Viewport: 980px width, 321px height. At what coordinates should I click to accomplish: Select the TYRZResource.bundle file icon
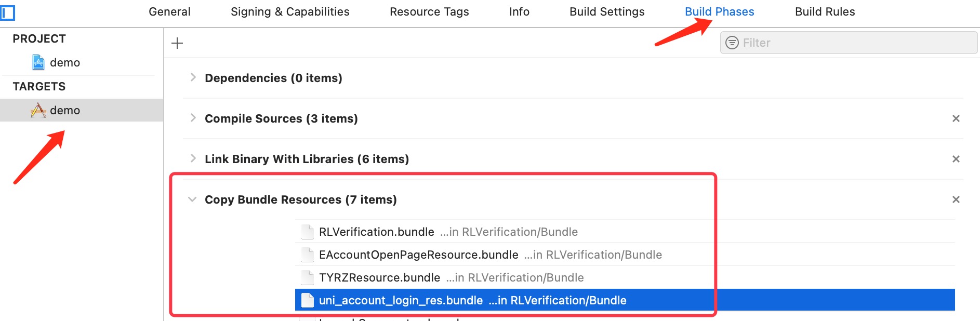click(x=308, y=277)
